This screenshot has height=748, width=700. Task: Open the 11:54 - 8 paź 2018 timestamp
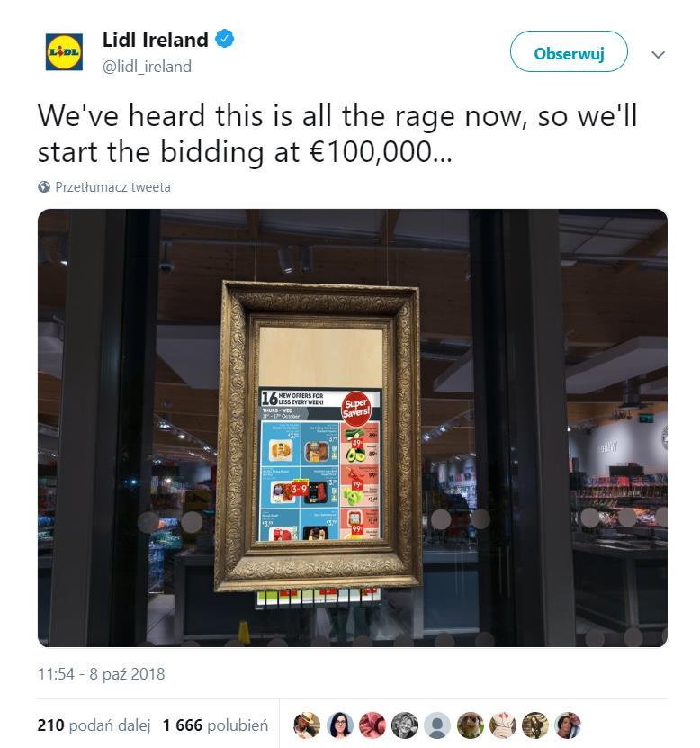click(x=101, y=674)
